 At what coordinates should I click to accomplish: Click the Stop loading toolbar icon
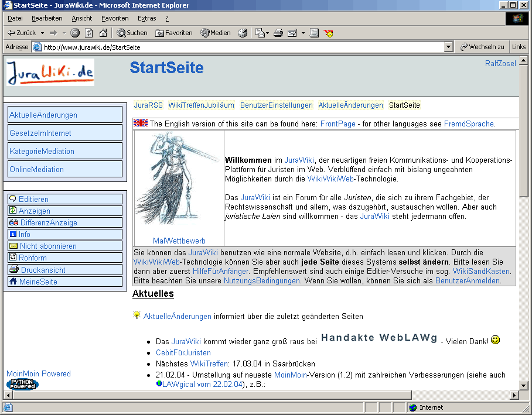(x=75, y=33)
